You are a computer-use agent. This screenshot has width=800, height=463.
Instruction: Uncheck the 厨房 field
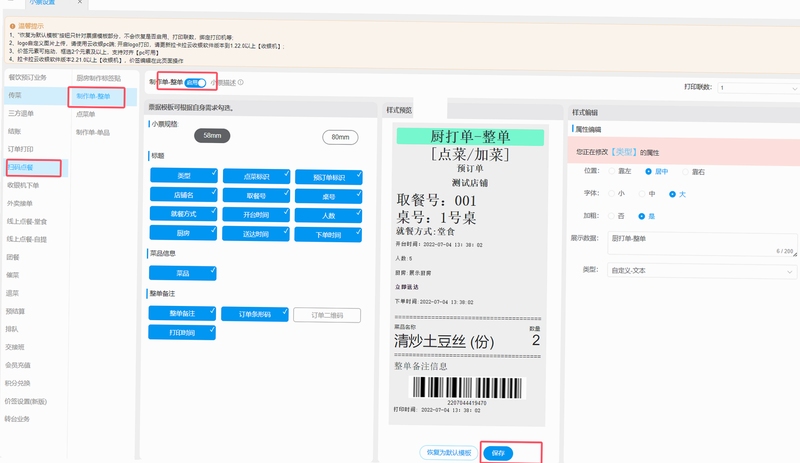tap(183, 233)
